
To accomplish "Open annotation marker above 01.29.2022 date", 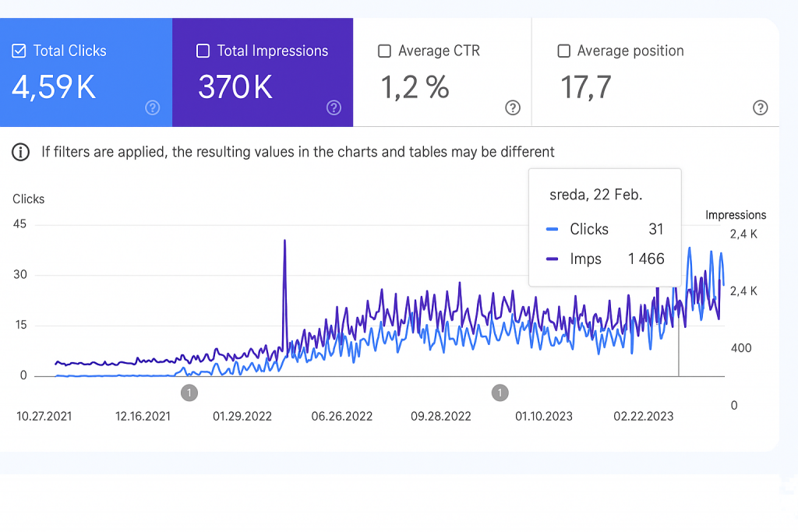I will [x=189, y=393].
